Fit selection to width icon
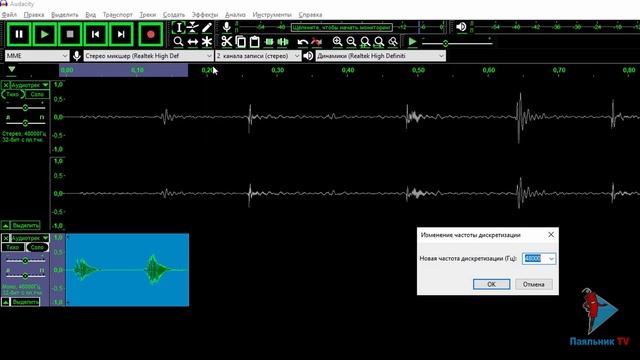Viewport: 640px width, 360px height. pos(365,42)
